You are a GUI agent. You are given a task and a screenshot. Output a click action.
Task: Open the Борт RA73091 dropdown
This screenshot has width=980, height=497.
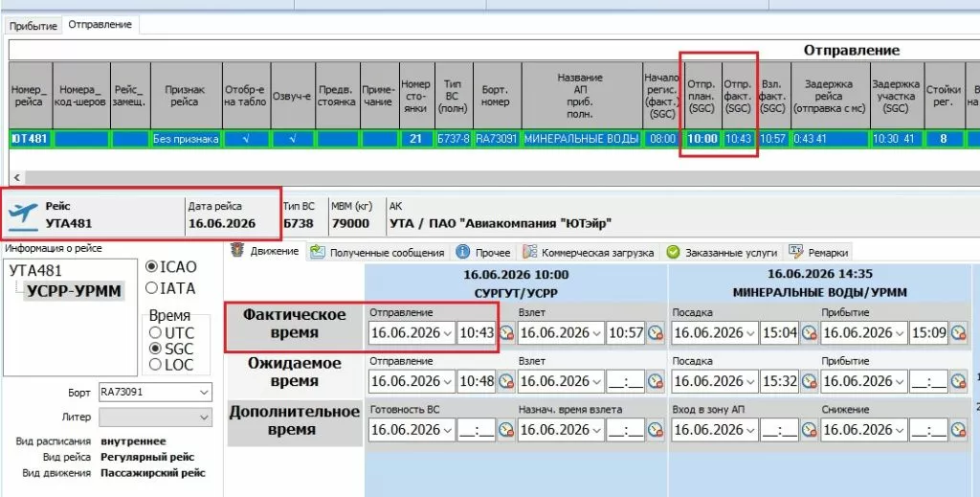pos(204,393)
